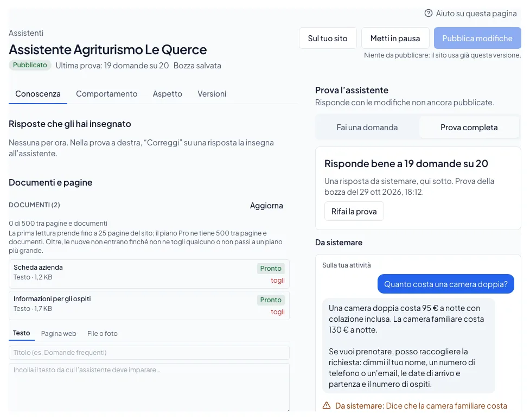Click the Pubblicato status badge

[x=30, y=65]
